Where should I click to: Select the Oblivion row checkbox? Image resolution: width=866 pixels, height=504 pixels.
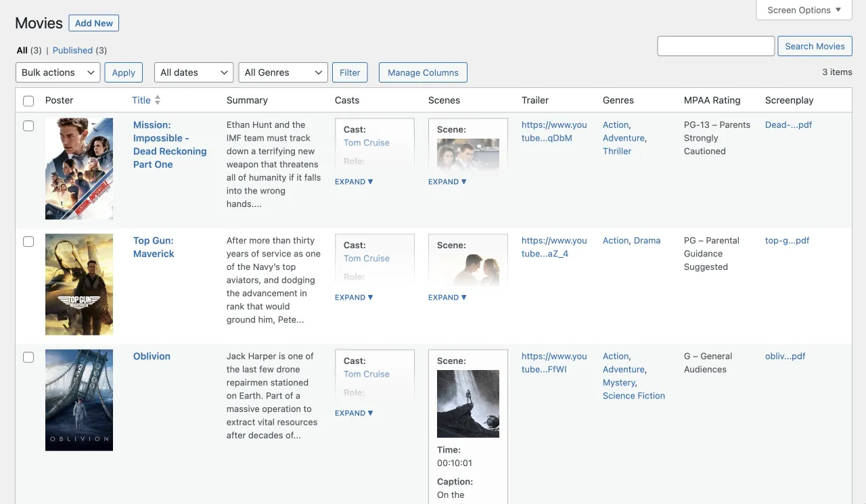(28, 357)
